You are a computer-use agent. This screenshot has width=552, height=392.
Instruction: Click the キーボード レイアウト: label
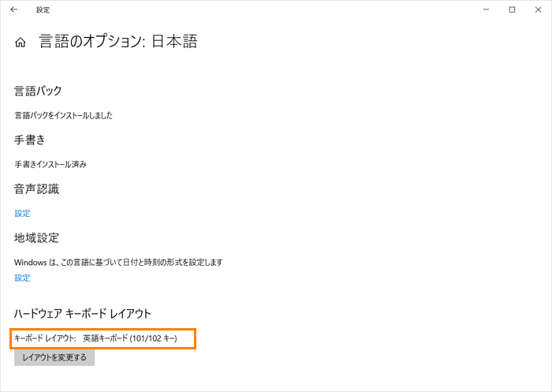[45, 338]
